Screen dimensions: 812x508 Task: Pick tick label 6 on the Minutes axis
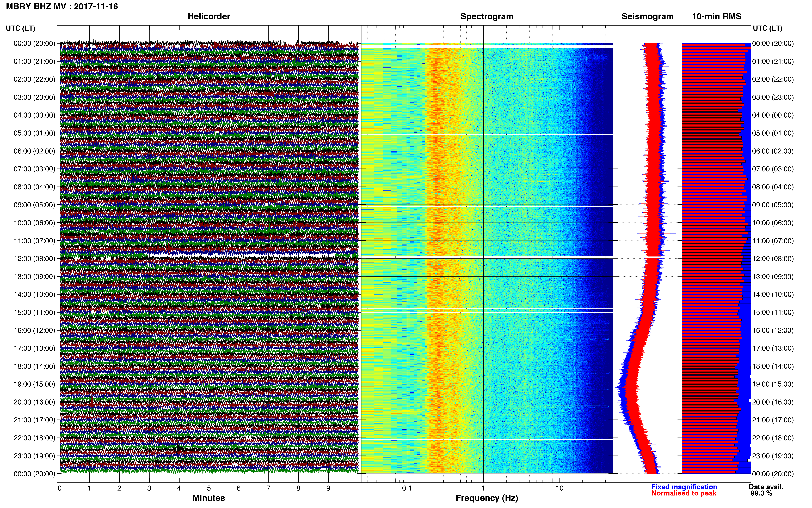[239, 488]
